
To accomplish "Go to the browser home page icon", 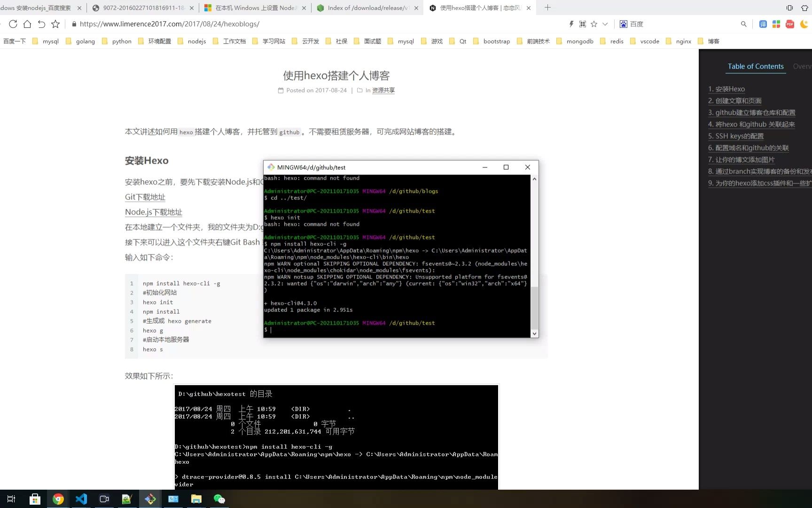I will (x=27, y=24).
